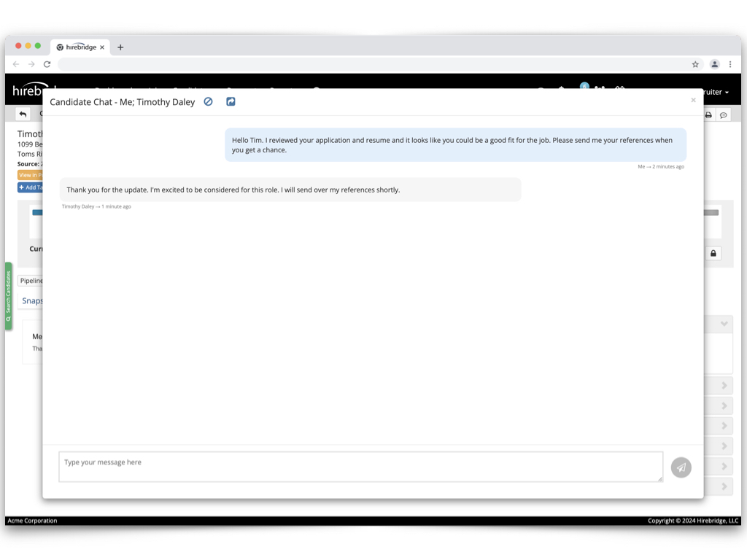The image size is (747, 560).
Task: Open a new browser tab
Action: pyautogui.click(x=120, y=47)
